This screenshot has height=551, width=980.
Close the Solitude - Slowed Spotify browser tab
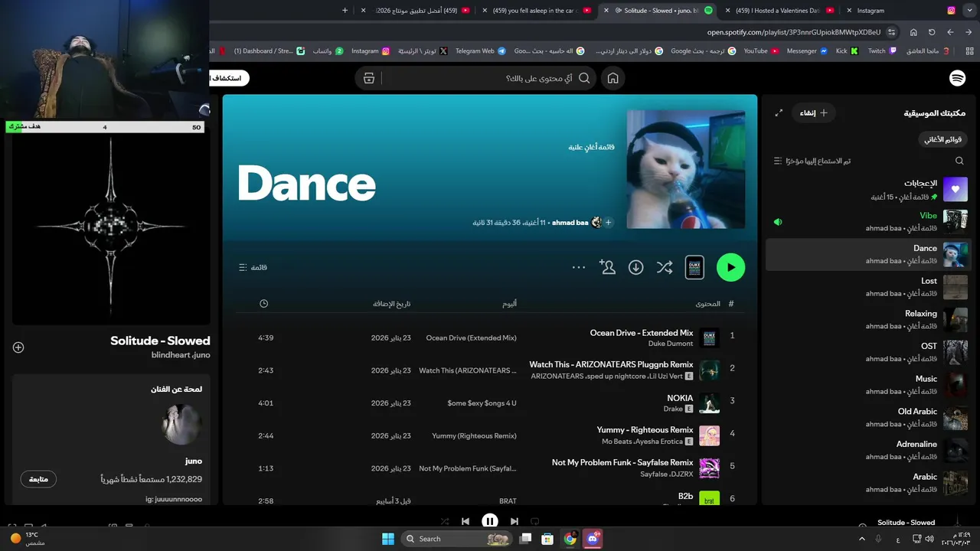606,11
